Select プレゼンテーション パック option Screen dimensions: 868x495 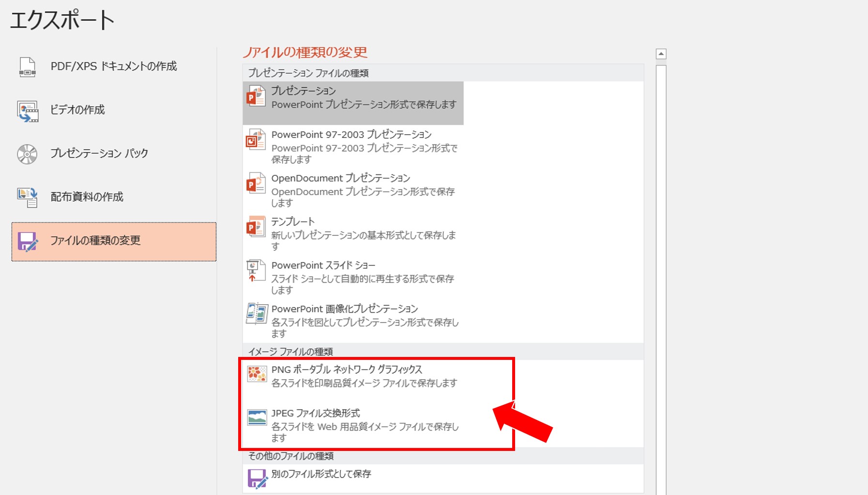pyautogui.click(x=114, y=154)
